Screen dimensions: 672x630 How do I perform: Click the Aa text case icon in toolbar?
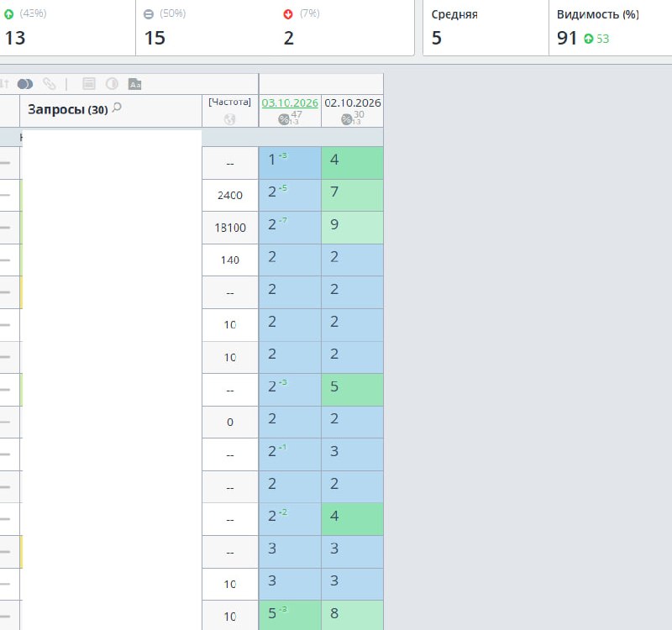pyautogui.click(x=134, y=84)
